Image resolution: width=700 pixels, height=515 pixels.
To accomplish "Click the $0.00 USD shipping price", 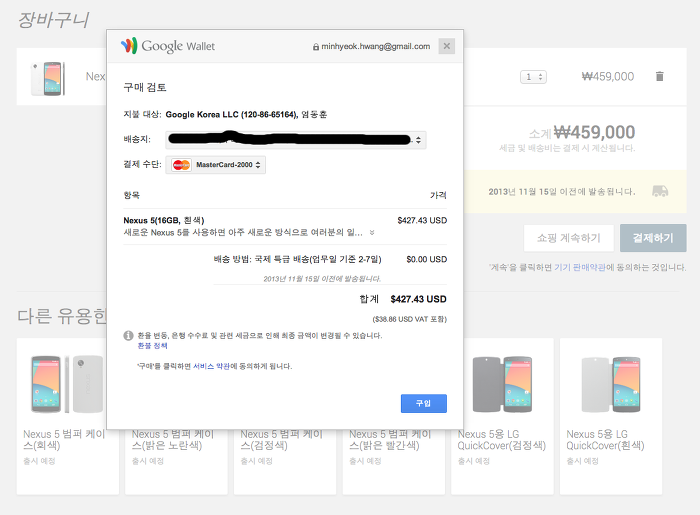I will pyautogui.click(x=426, y=259).
